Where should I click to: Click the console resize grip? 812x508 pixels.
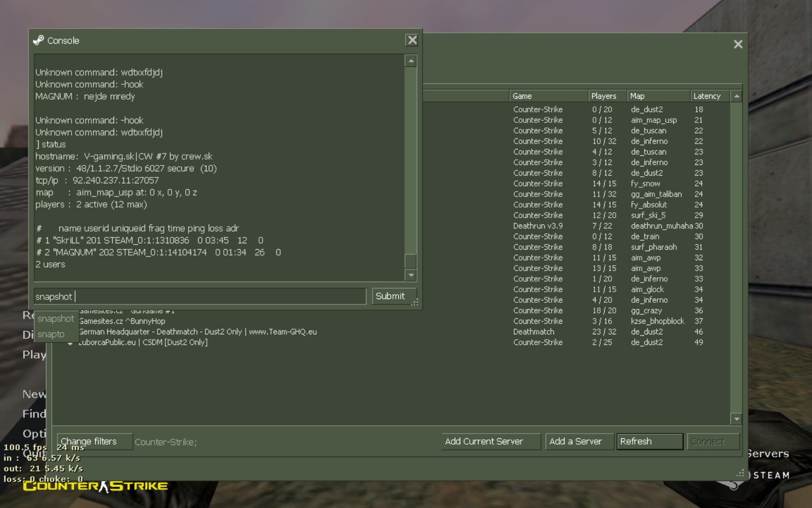[x=415, y=302]
